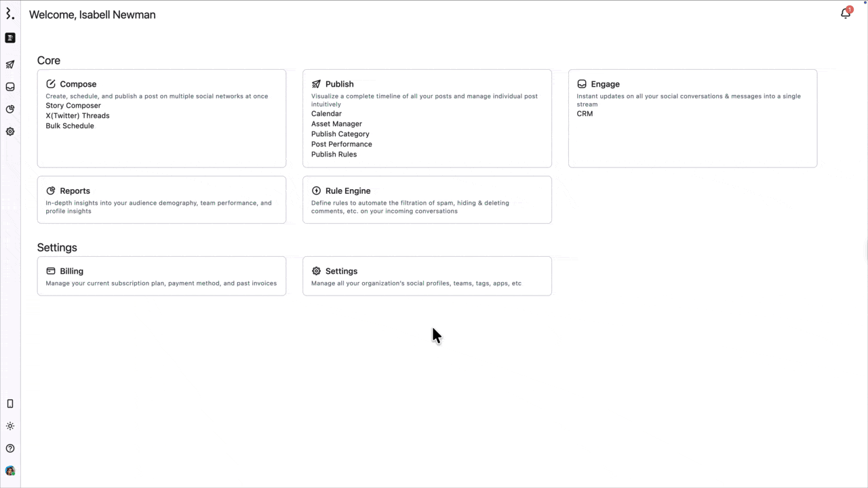Open X(Twitter) Threads link
This screenshot has height=488, width=868.
coord(77,116)
